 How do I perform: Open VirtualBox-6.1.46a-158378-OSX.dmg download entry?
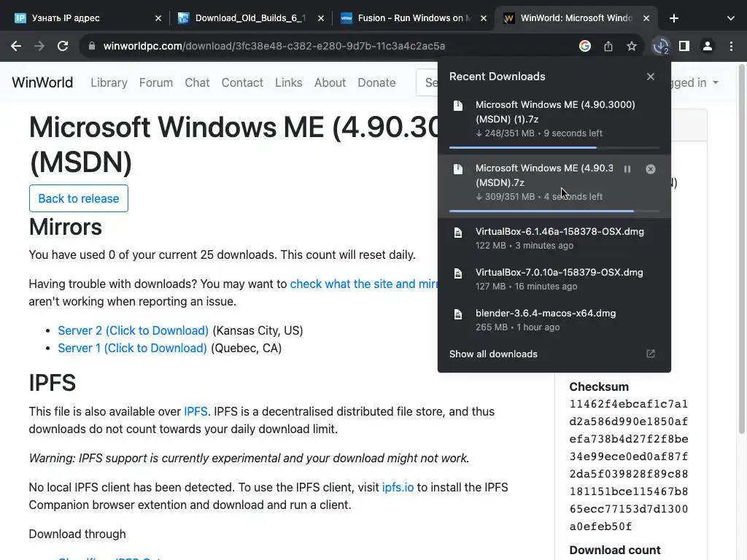click(554, 238)
